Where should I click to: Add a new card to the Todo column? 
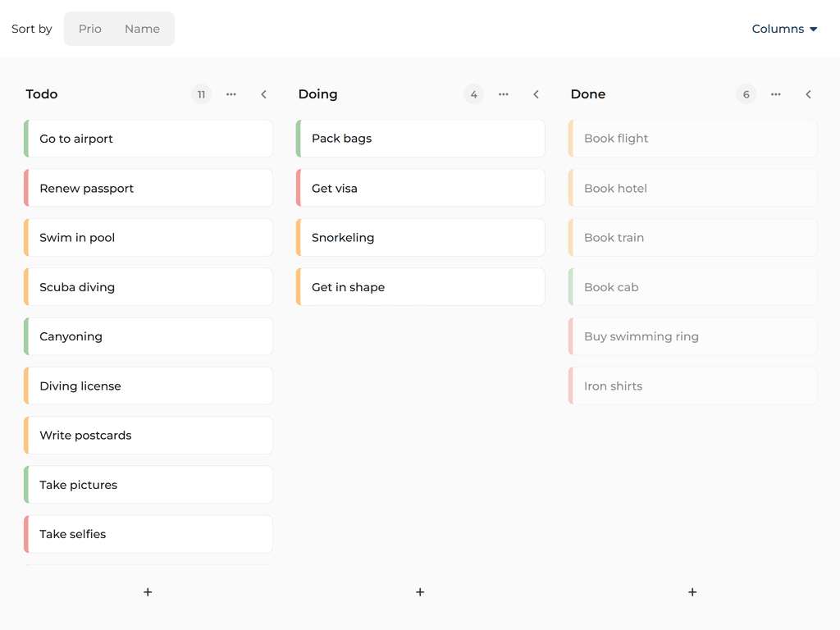[x=148, y=591]
